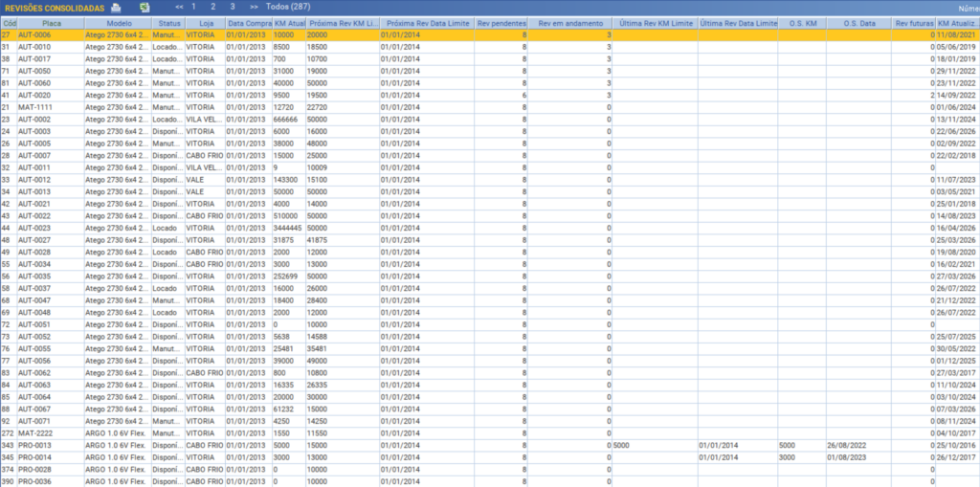Select the row with placa PRO-0028
Viewport: 980px width, 487px height.
tap(490, 470)
